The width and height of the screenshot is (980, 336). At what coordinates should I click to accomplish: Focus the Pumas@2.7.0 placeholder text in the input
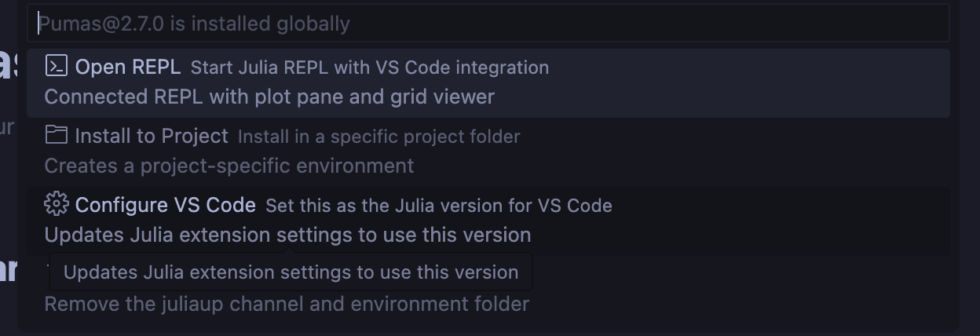pos(194,24)
